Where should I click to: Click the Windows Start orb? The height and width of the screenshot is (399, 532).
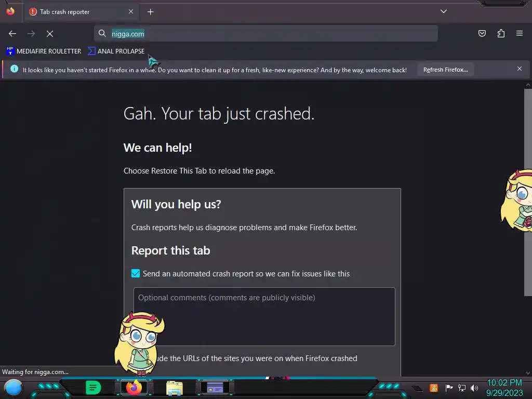click(14, 388)
